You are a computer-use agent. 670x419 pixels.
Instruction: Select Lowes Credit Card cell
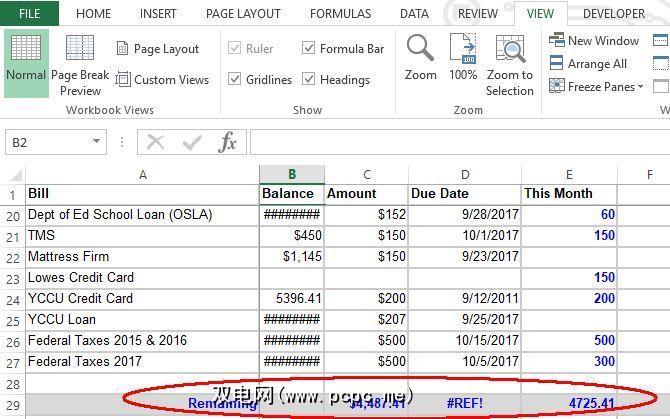[143, 278]
